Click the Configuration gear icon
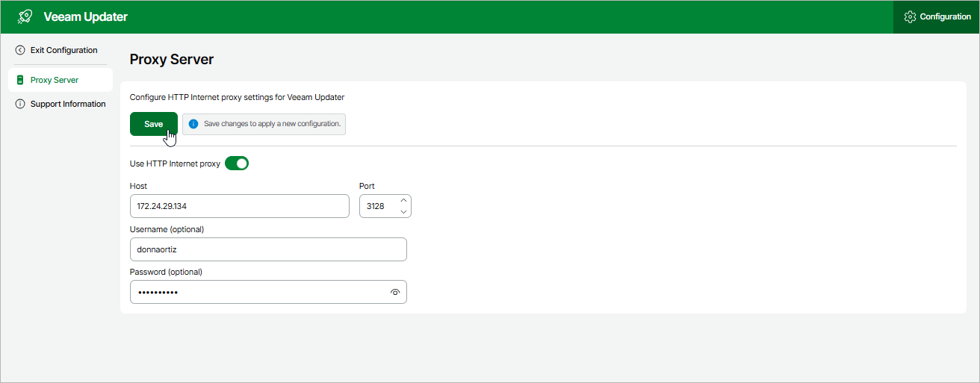The width and height of the screenshot is (980, 383). pos(910,16)
